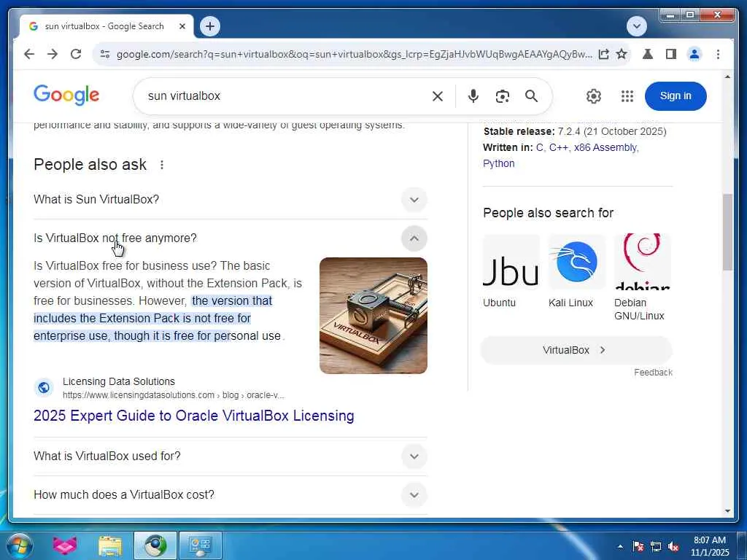The image size is (747, 560).
Task: Open the Chrome profile avatar
Action: pyautogui.click(x=694, y=54)
